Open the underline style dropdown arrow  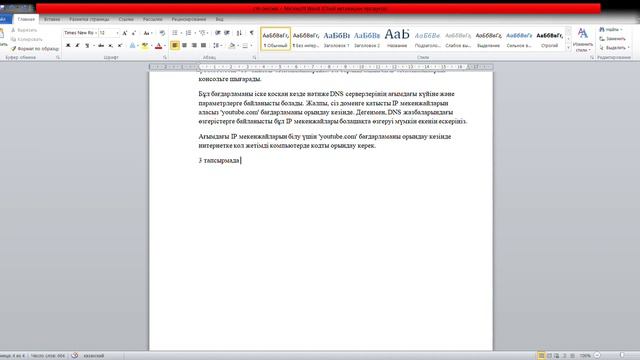[93, 46]
